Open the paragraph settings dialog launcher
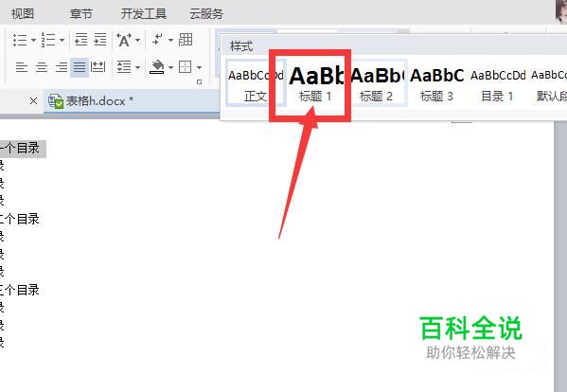This screenshot has height=392, width=567. coord(199,82)
